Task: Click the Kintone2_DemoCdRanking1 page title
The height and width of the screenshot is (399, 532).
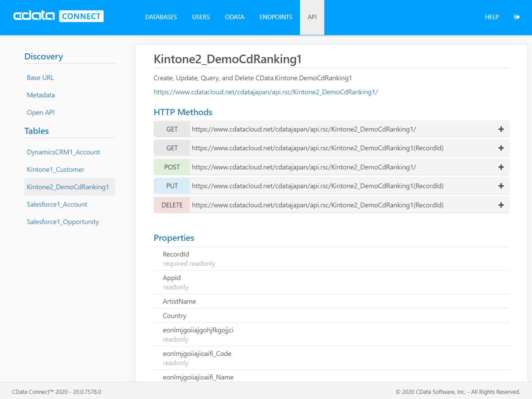Action: pos(228,59)
